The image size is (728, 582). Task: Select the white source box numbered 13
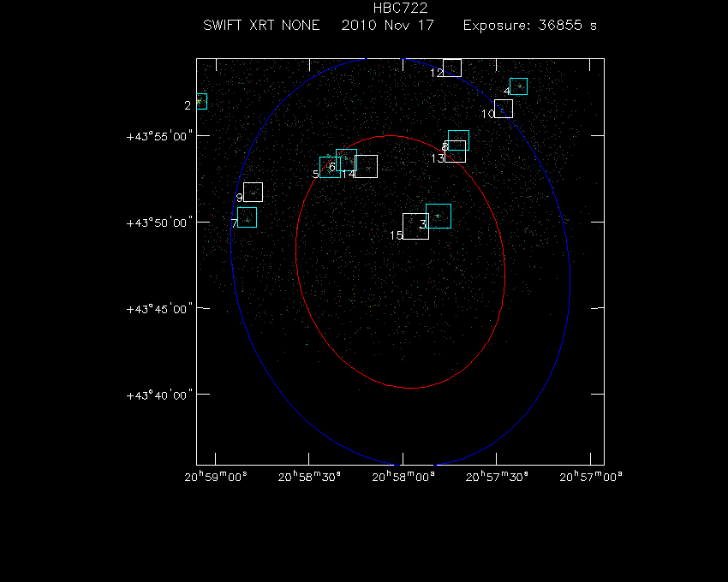(455, 151)
